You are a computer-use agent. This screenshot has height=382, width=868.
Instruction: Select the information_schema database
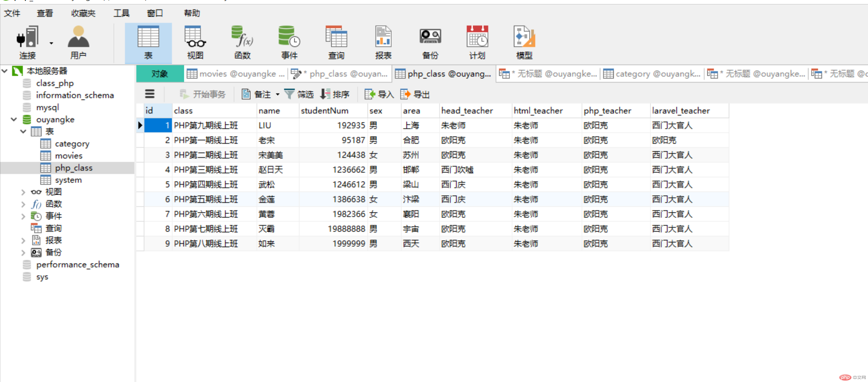(x=75, y=95)
